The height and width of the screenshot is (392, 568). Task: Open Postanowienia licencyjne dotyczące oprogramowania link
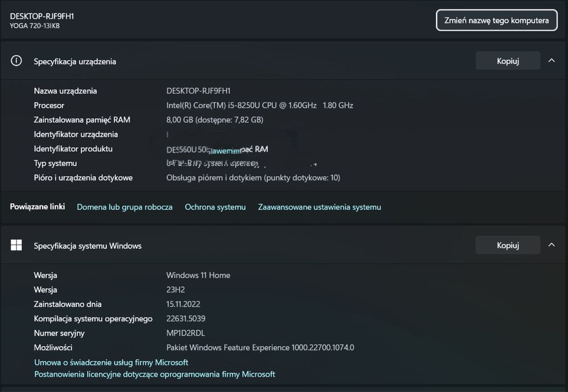click(155, 374)
